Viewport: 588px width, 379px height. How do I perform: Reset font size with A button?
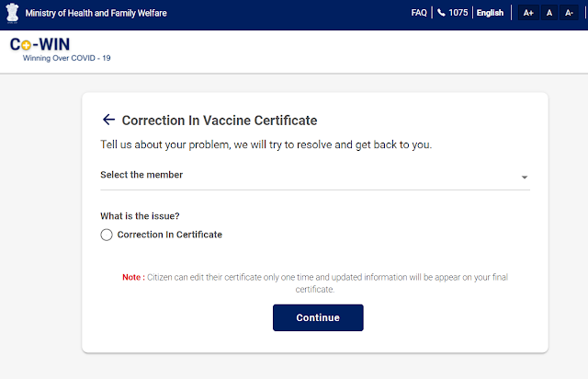(x=548, y=13)
